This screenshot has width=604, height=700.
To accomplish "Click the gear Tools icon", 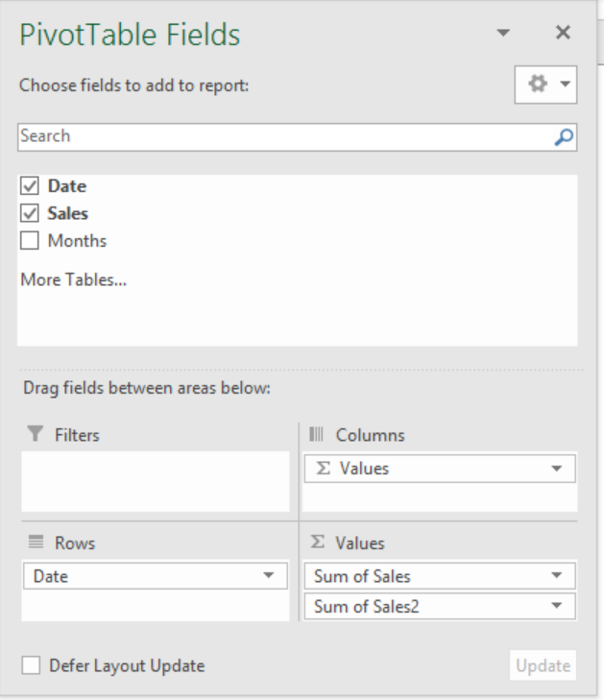I will coord(538,84).
